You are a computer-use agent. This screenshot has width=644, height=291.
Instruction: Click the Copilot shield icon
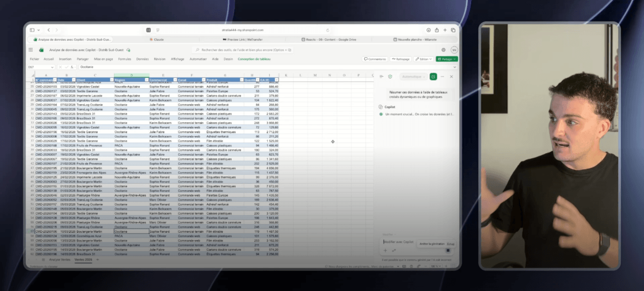tap(390, 76)
